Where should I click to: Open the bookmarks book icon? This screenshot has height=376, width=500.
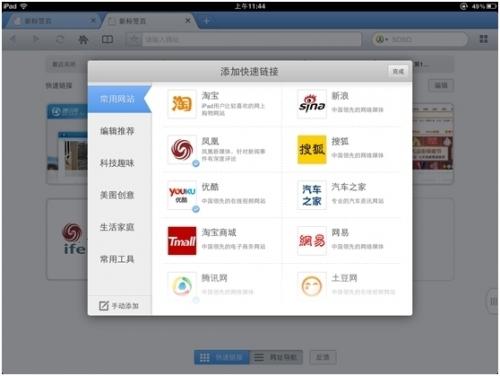(x=107, y=40)
